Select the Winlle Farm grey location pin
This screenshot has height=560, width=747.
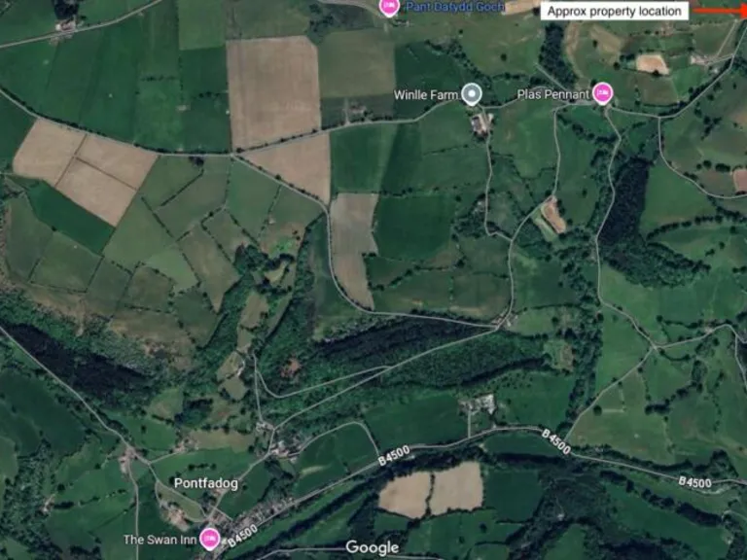point(472,93)
